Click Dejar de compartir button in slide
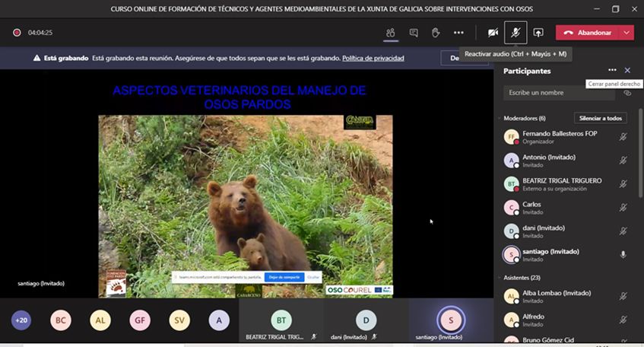This screenshot has width=644, height=347. [x=284, y=277]
